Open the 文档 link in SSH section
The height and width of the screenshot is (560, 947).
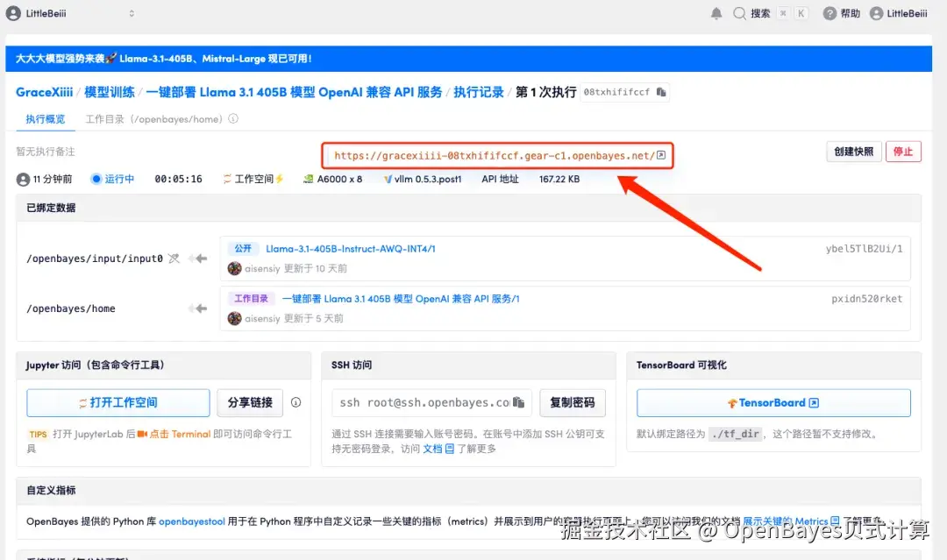tap(432, 449)
